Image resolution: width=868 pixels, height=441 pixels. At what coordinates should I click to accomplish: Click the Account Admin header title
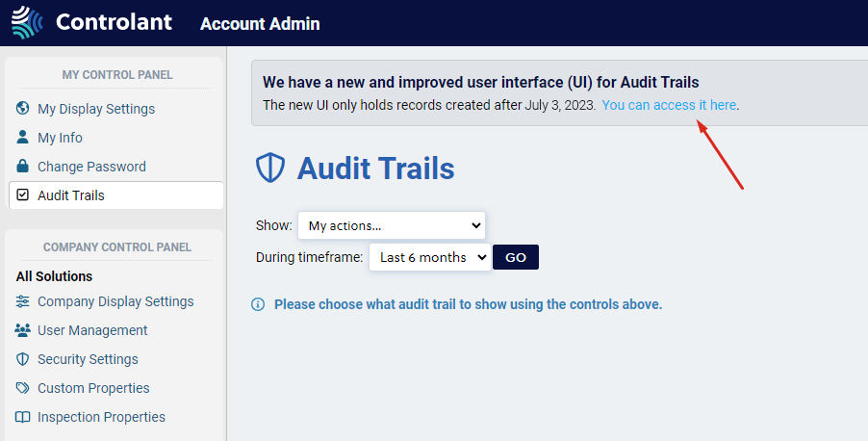pyautogui.click(x=260, y=23)
